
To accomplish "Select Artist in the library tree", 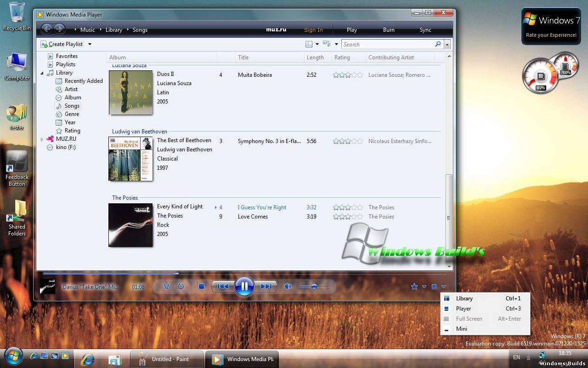I will coord(71,89).
